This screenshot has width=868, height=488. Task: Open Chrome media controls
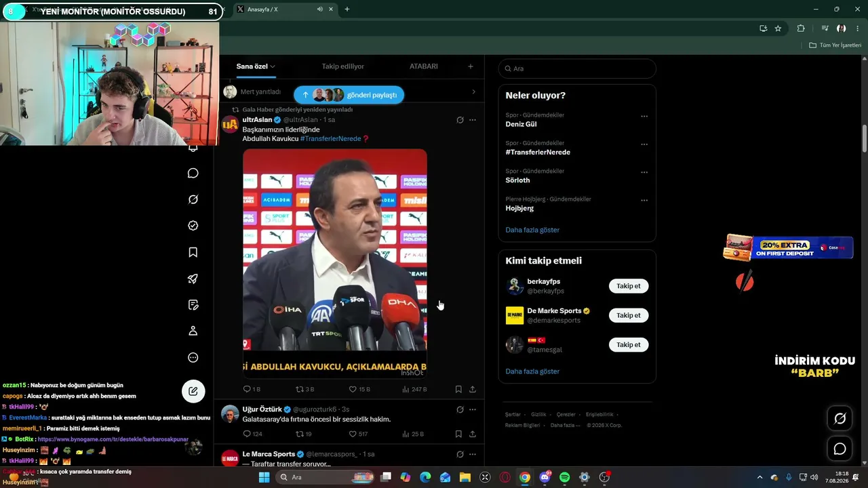click(x=825, y=28)
